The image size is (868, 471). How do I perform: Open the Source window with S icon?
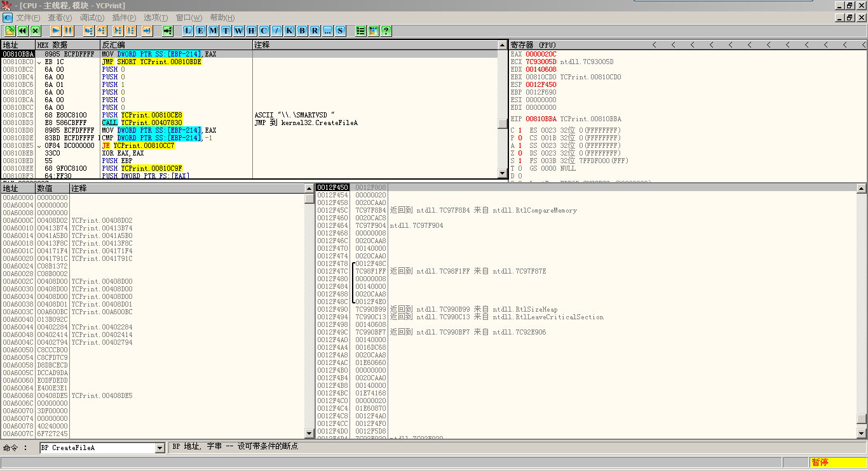click(x=340, y=30)
